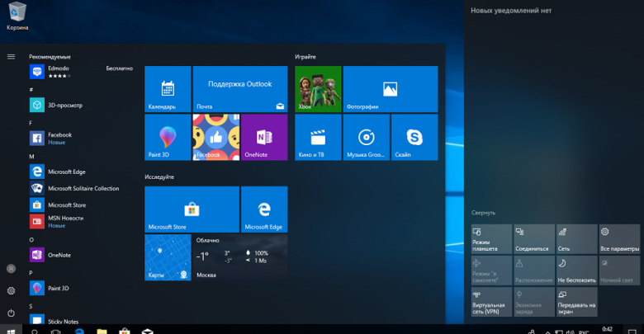644x334 pixels.
Task: Launch OneNote from the app list
Action: [81, 255]
